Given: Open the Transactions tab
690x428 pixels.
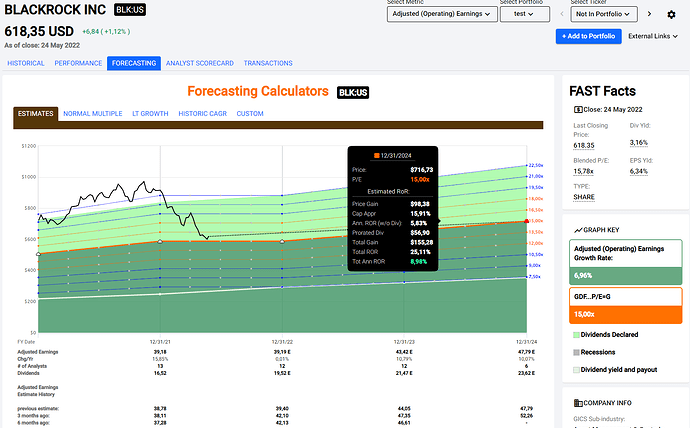Looking at the screenshot, I should tap(268, 63).
